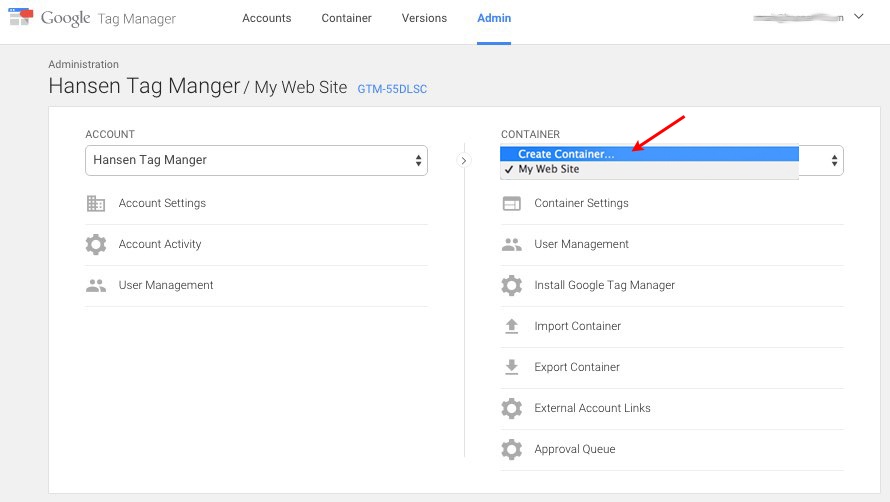Click the Account Settings building icon
This screenshot has width=890, height=502.
pyautogui.click(x=96, y=204)
